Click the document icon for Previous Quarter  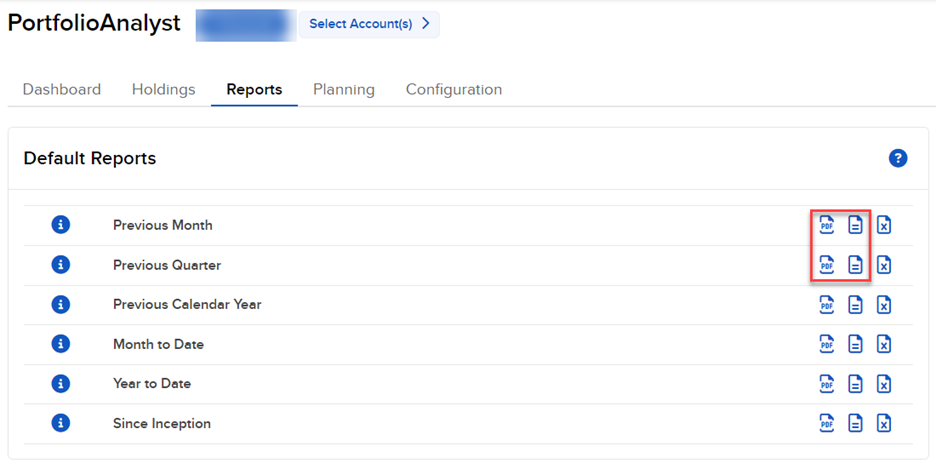855,265
